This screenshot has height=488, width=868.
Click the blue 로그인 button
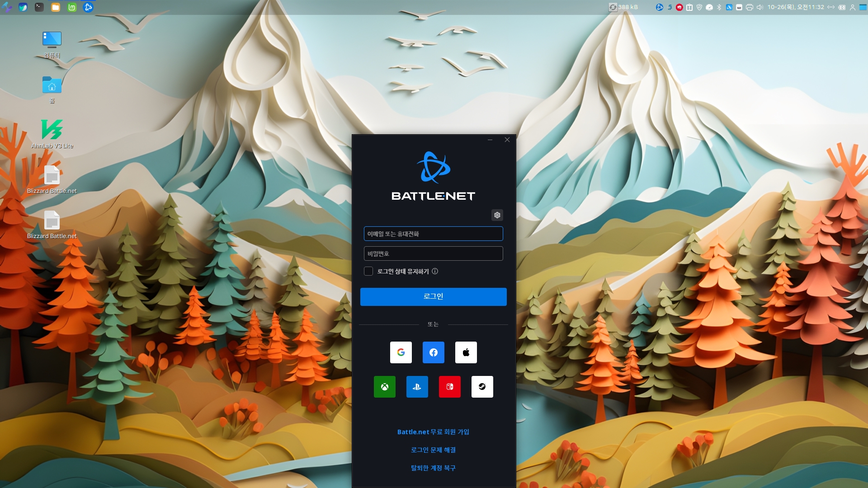pos(433,296)
